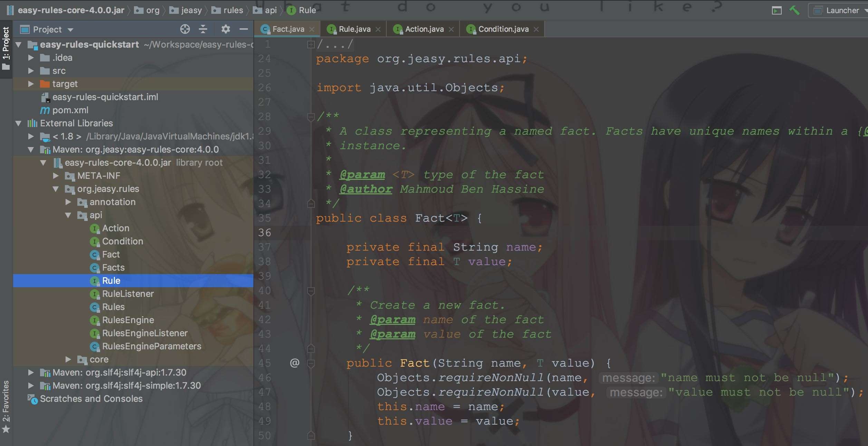Switch to the Action.java tab
The height and width of the screenshot is (446, 868).
click(424, 29)
